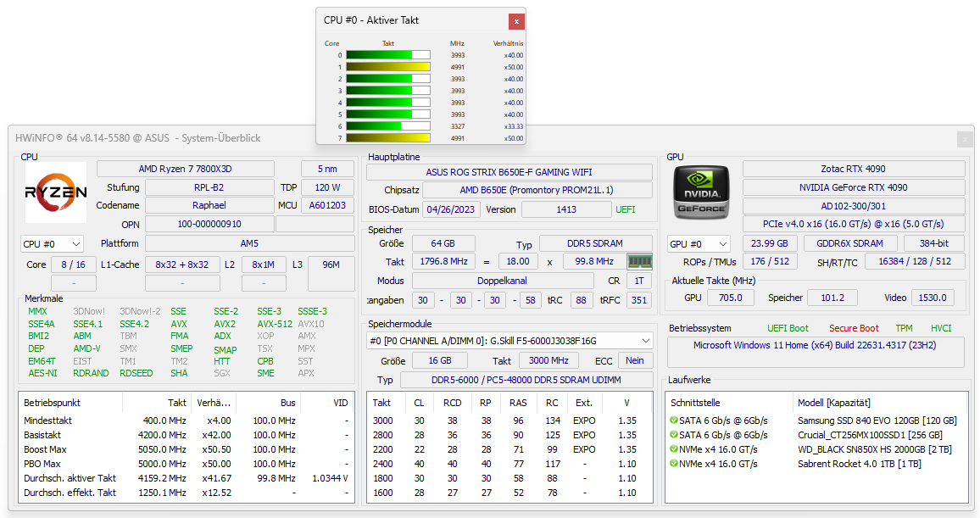The image size is (980, 518).
Task: Click the AMD Ryzen 7 7800X3D name field
Action: coord(185,169)
